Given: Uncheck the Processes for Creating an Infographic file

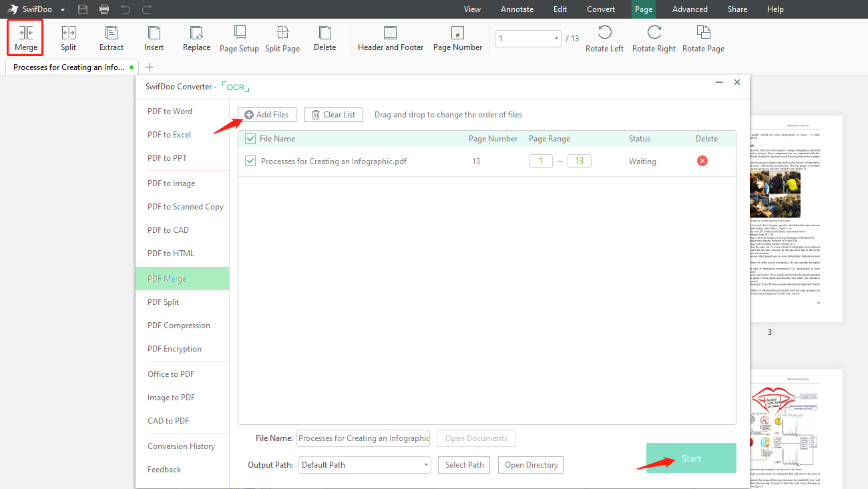Looking at the screenshot, I should pyautogui.click(x=250, y=161).
